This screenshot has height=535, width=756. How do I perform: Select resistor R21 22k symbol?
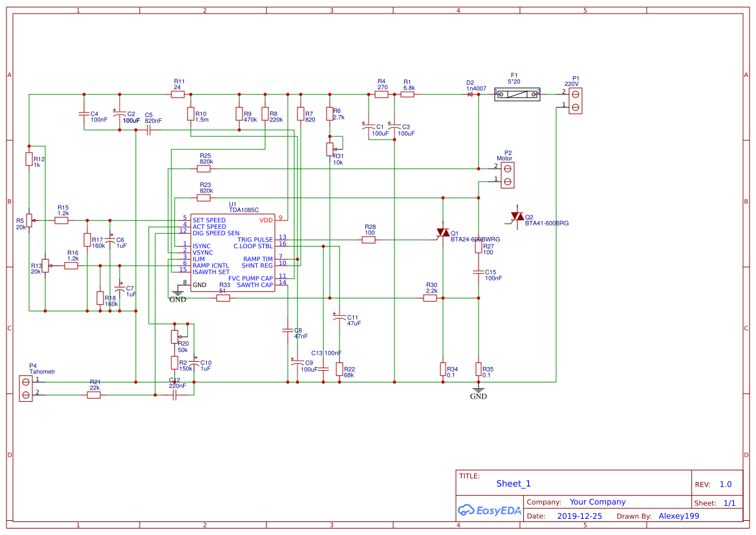[x=94, y=395]
